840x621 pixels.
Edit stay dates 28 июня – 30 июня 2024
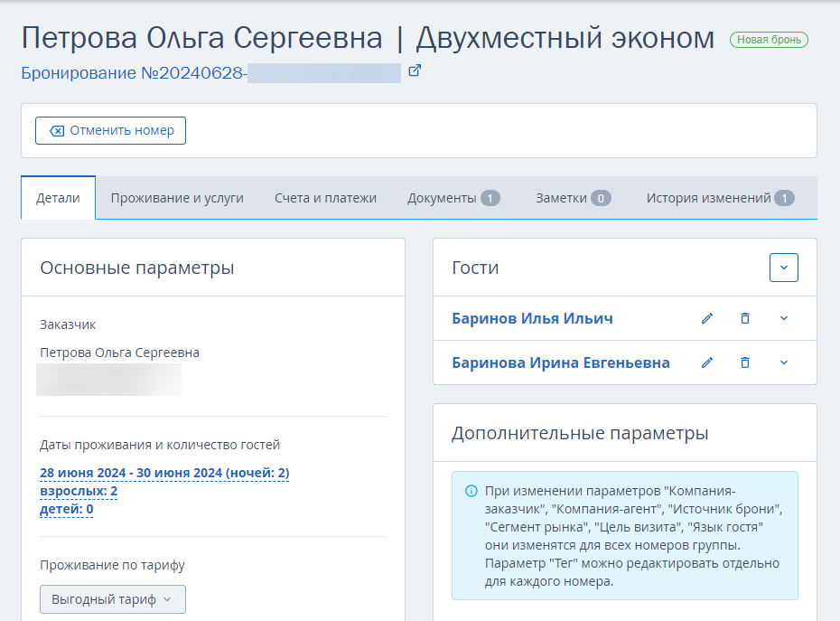(x=164, y=473)
